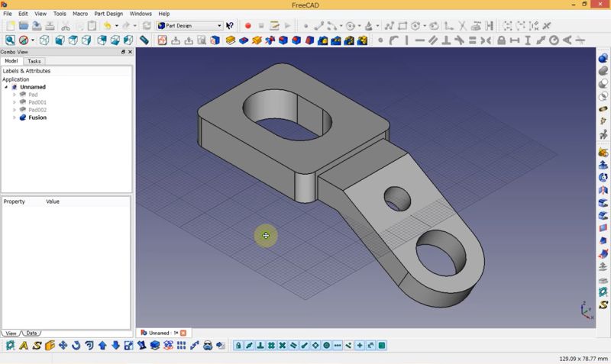Toggle snap angle diamond button
611x364 pixels.
(x=315, y=346)
